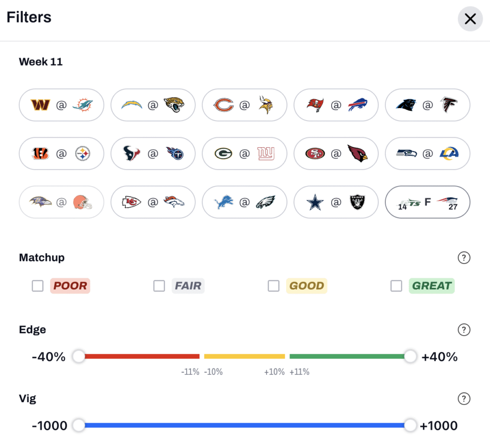The image size is (490, 448).
Task: Filter by Bengals at Steelers game
Action: point(61,153)
